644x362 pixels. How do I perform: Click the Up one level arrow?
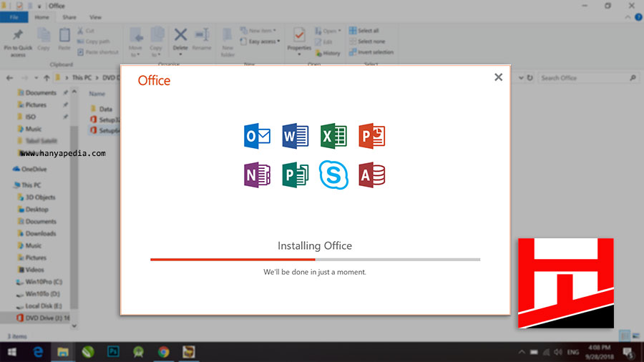47,78
